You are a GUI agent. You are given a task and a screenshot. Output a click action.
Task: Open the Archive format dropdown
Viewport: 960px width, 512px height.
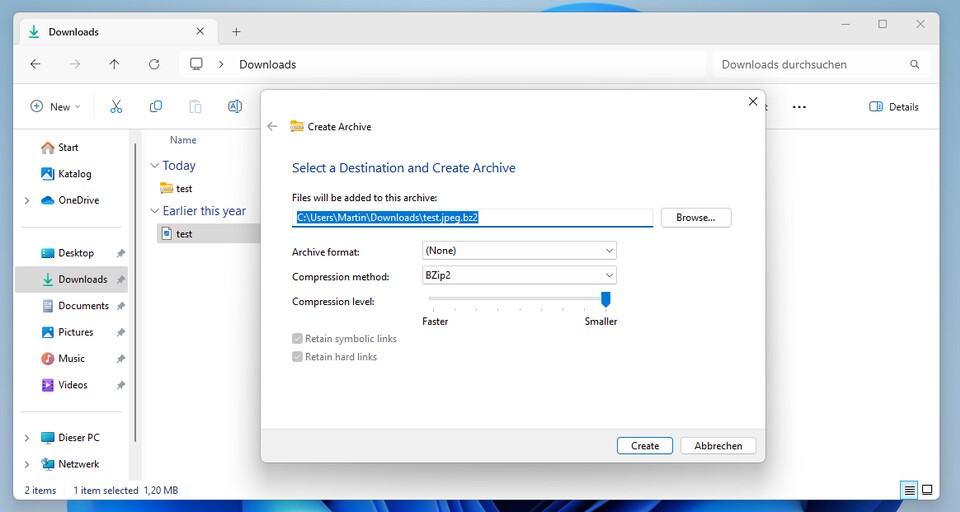[x=519, y=251]
